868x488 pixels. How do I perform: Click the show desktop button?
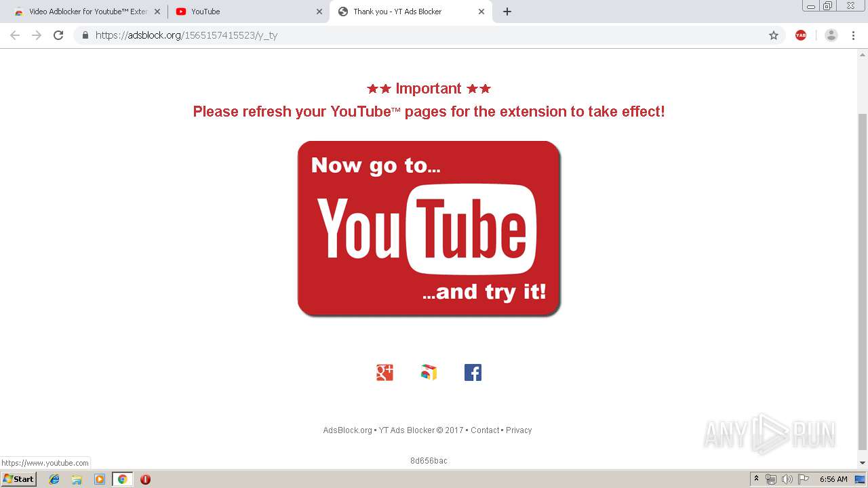pos(861,479)
